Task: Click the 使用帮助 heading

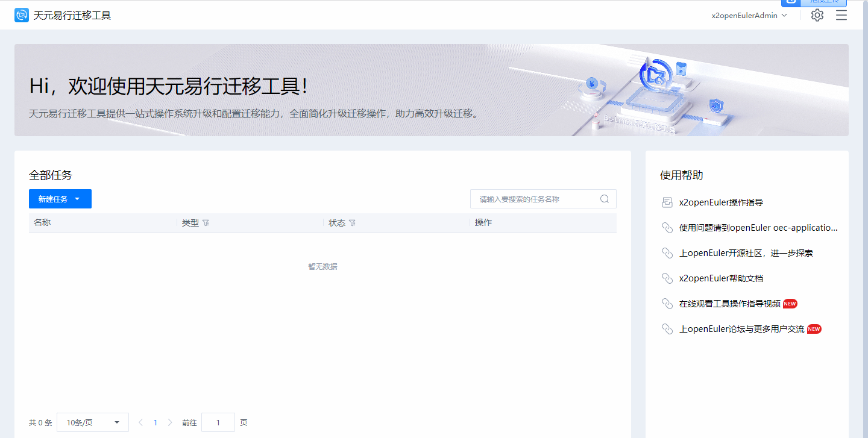Action: 682,175
